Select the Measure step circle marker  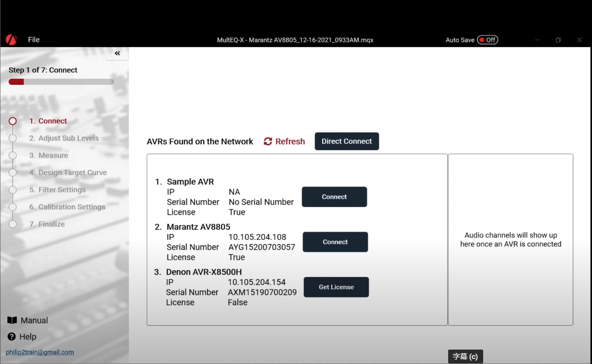point(13,155)
